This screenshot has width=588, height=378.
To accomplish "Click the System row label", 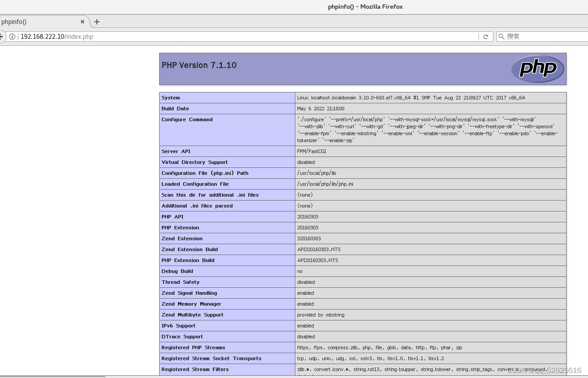I will click(171, 98).
